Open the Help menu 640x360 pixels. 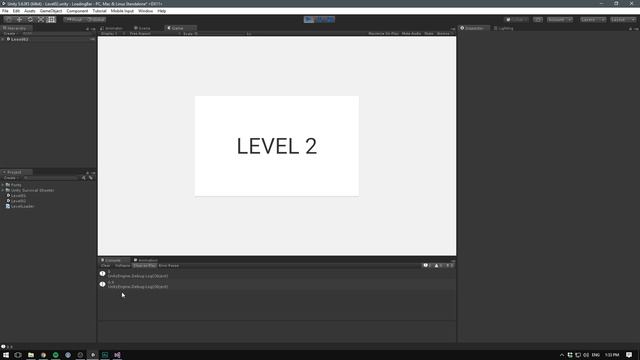click(162, 11)
